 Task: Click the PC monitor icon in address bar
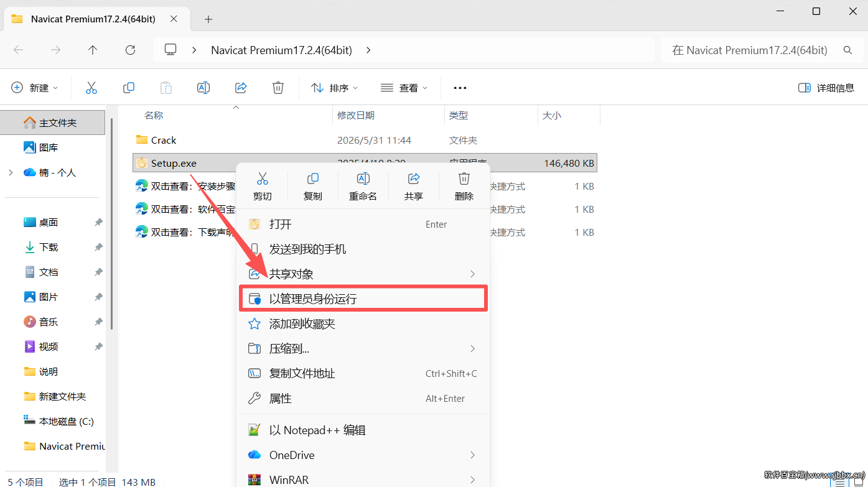(170, 50)
